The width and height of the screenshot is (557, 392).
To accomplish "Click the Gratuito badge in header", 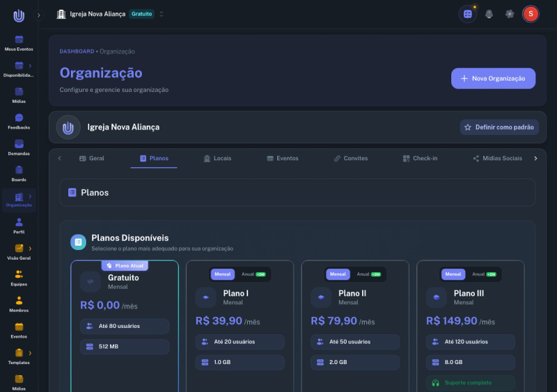I will coord(141,14).
